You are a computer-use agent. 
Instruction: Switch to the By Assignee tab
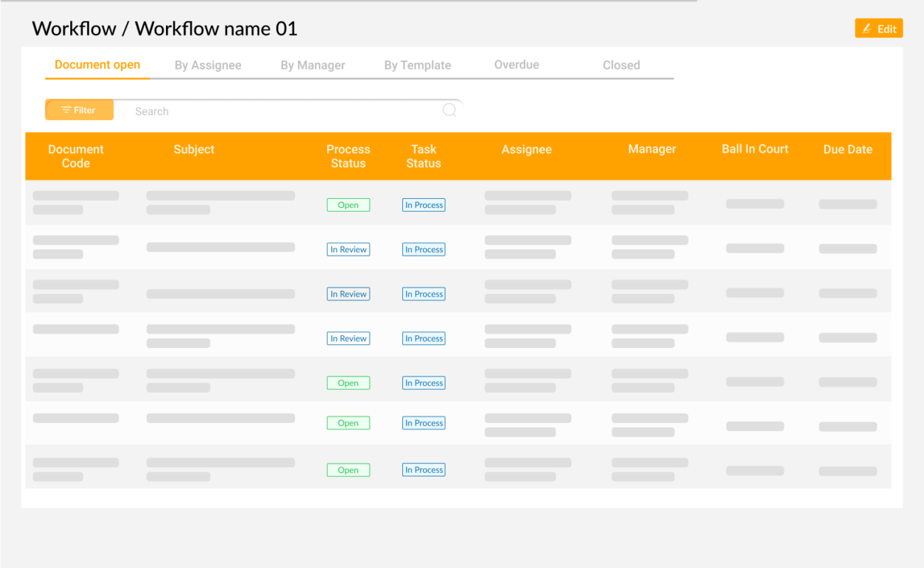tap(208, 65)
